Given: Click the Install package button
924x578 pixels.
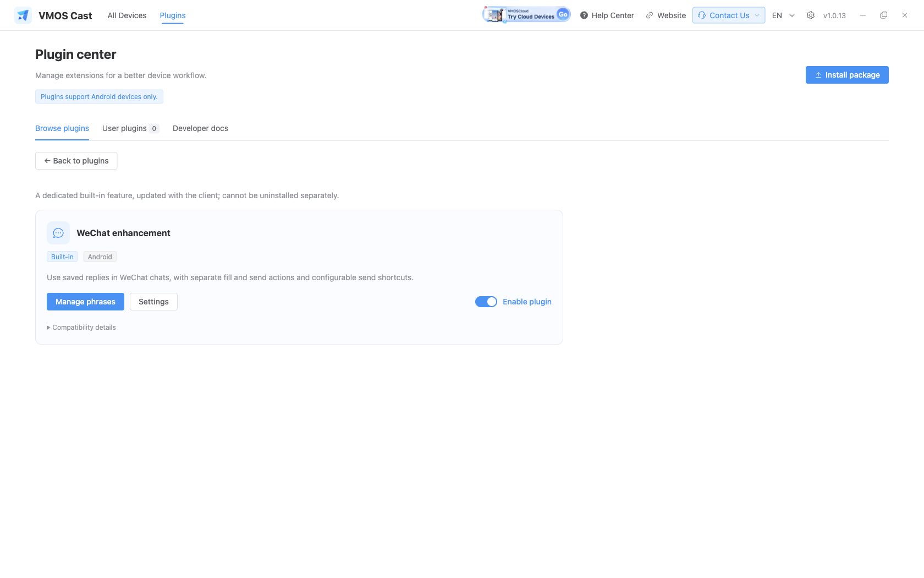Looking at the screenshot, I should [847, 75].
